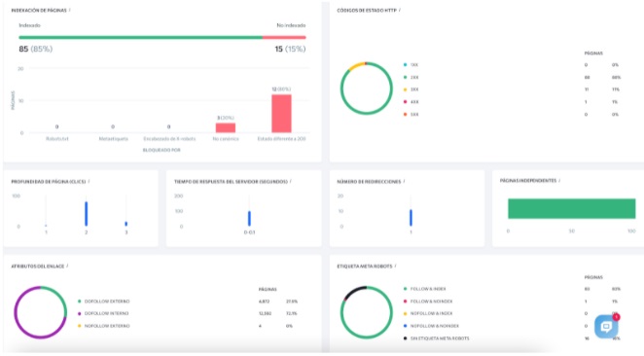Click the 1XX legend dot
This screenshot has height=356, width=644.
[405, 65]
